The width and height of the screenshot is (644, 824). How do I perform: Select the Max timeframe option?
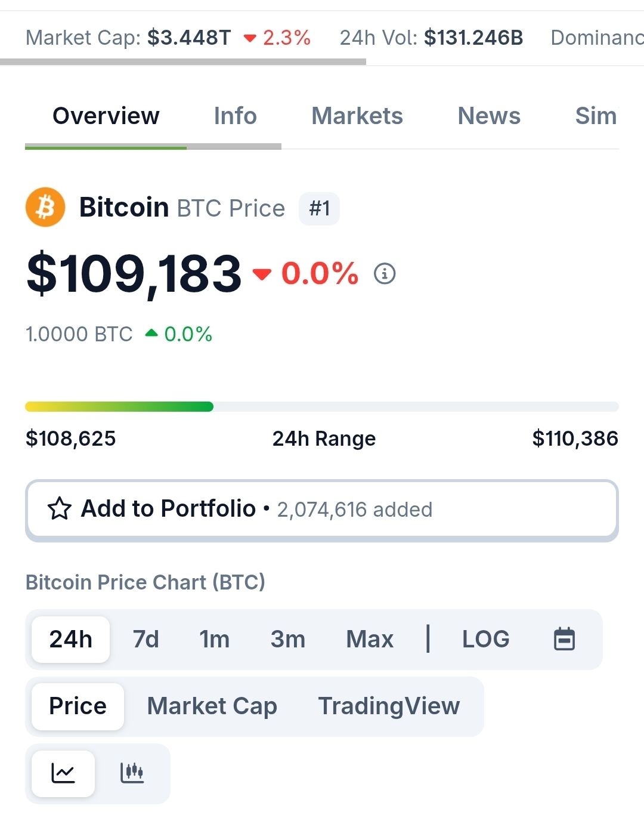tap(370, 639)
